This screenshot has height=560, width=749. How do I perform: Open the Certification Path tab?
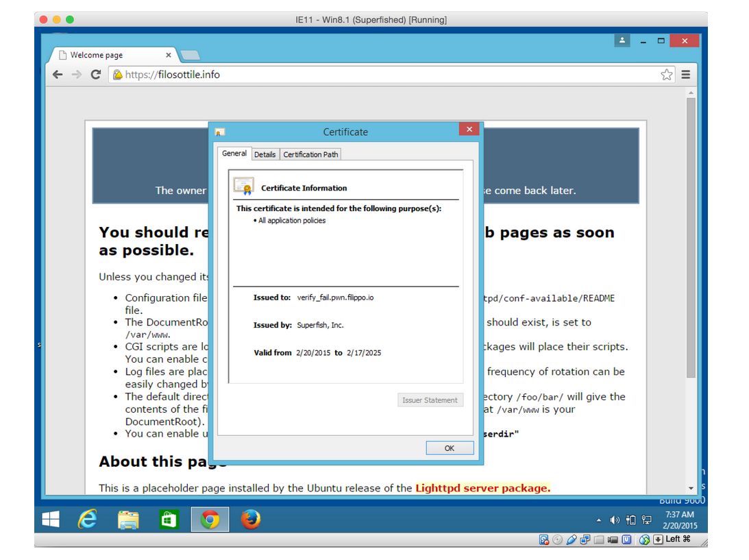pos(310,154)
